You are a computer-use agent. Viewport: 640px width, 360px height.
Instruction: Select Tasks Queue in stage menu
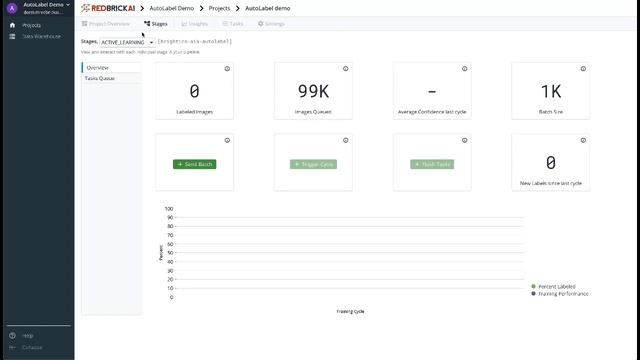(111, 78)
